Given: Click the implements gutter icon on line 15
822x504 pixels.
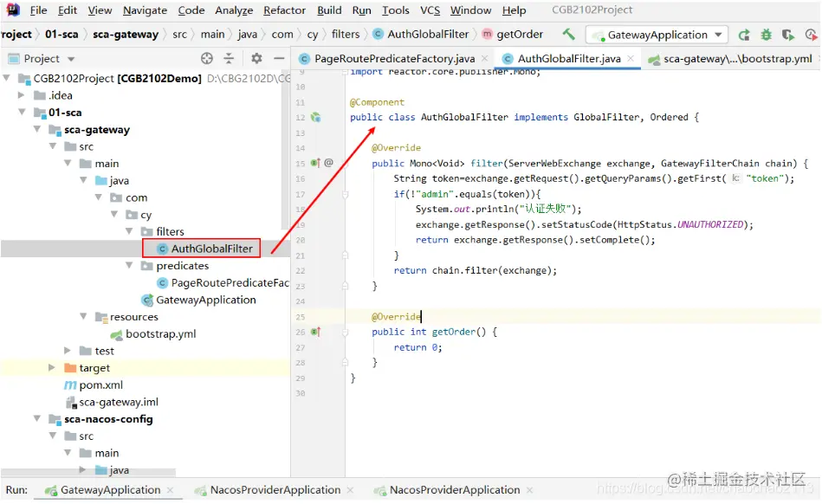Looking at the screenshot, I should pos(315,163).
